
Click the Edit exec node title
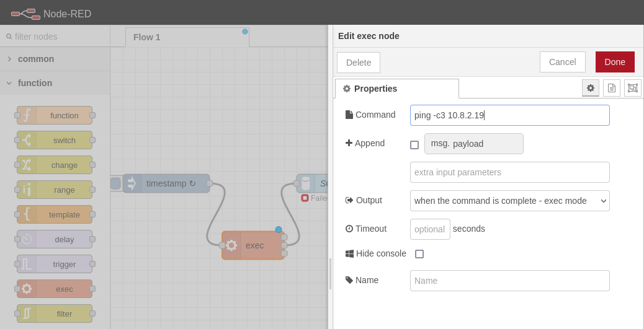[x=369, y=36]
